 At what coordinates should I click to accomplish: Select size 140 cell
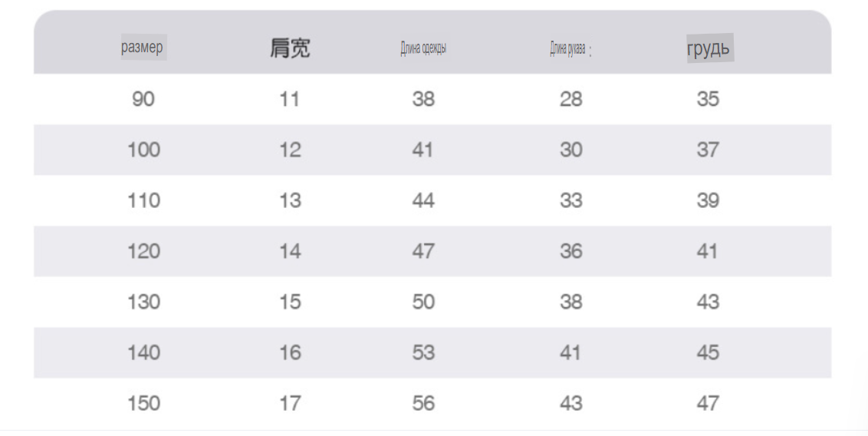coord(144,352)
